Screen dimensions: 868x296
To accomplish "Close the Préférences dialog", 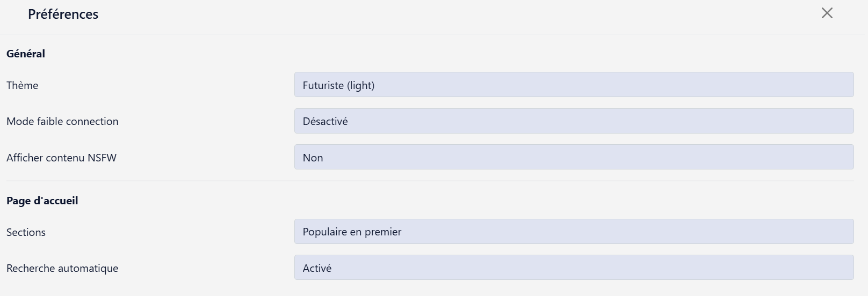I will pyautogui.click(x=827, y=13).
